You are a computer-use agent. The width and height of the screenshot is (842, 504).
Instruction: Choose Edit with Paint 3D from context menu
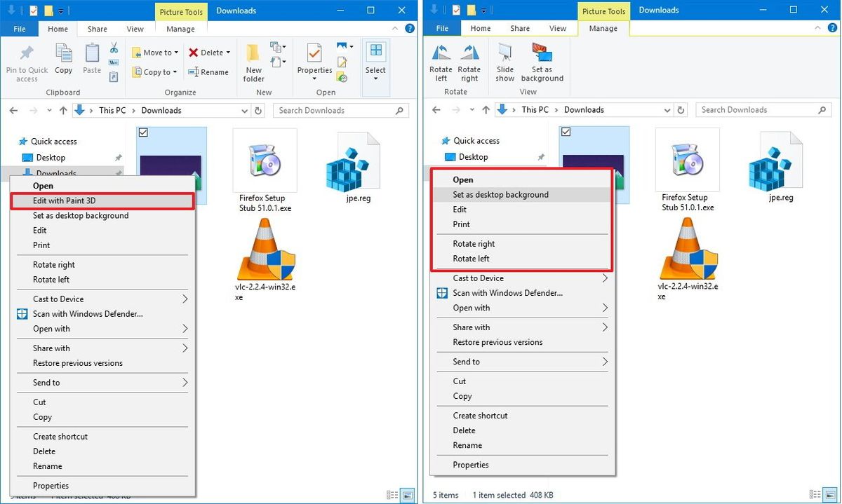point(65,200)
